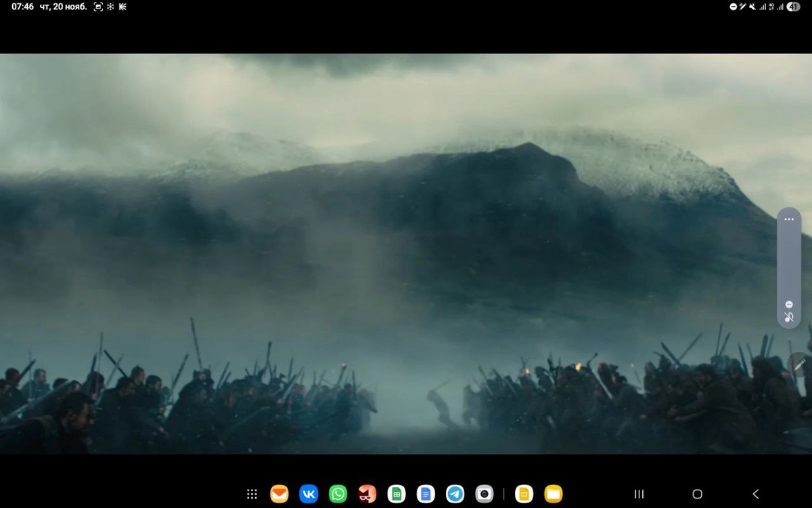
Task: Open Google Slides in recent apps
Action: [x=524, y=494]
